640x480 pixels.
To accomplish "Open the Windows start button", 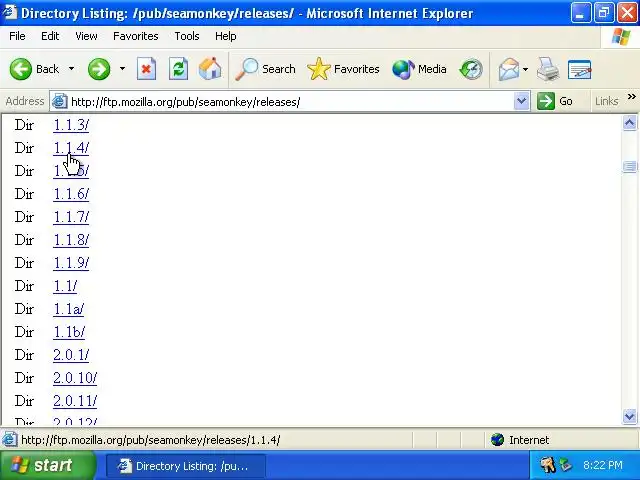I will pyautogui.click(x=46, y=465).
